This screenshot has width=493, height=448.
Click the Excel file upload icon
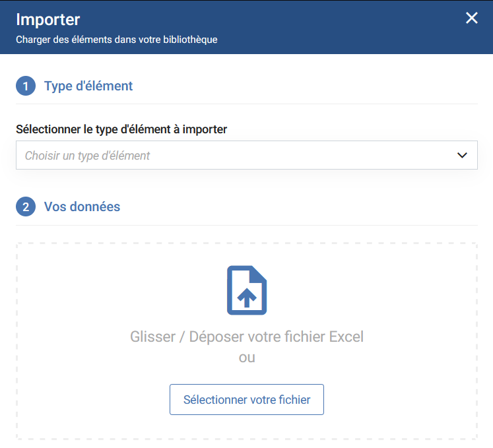coord(246,290)
